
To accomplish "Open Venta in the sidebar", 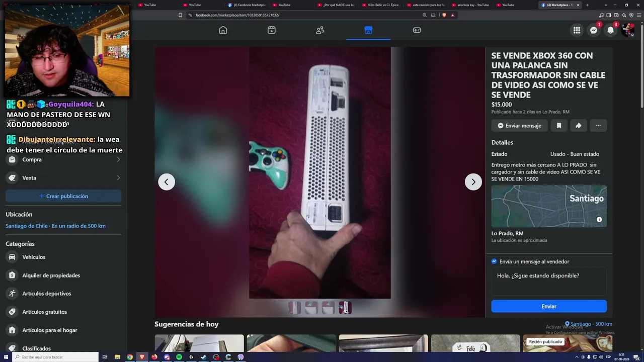I will point(63,178).
